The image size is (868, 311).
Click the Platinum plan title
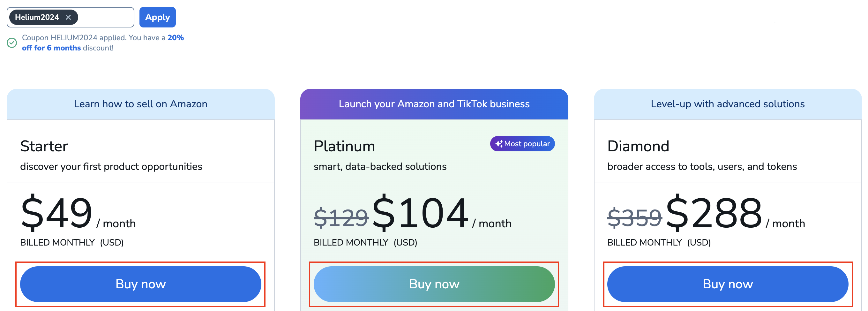(344, 146)
